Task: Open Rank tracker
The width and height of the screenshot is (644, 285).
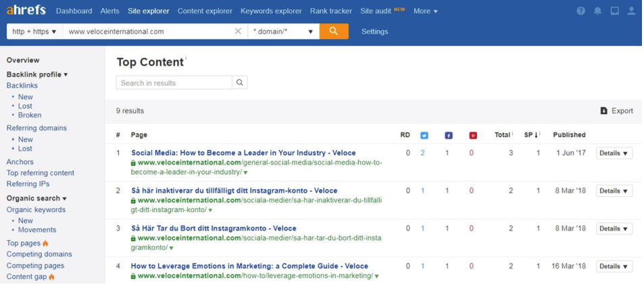Action: pos(331,11)
